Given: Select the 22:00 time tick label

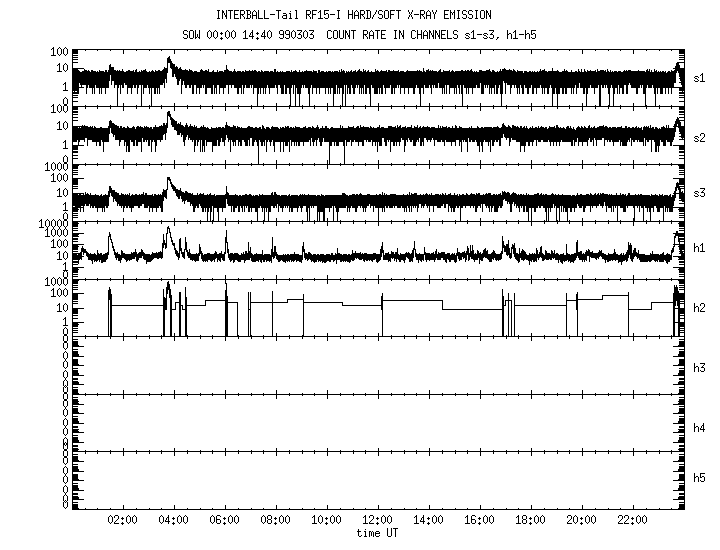Looking at the screenshot, I should point(632,521).
